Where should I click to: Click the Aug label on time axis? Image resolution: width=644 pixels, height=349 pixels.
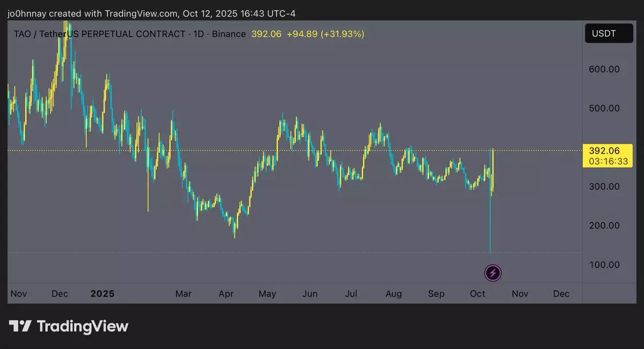pos(393,294)
